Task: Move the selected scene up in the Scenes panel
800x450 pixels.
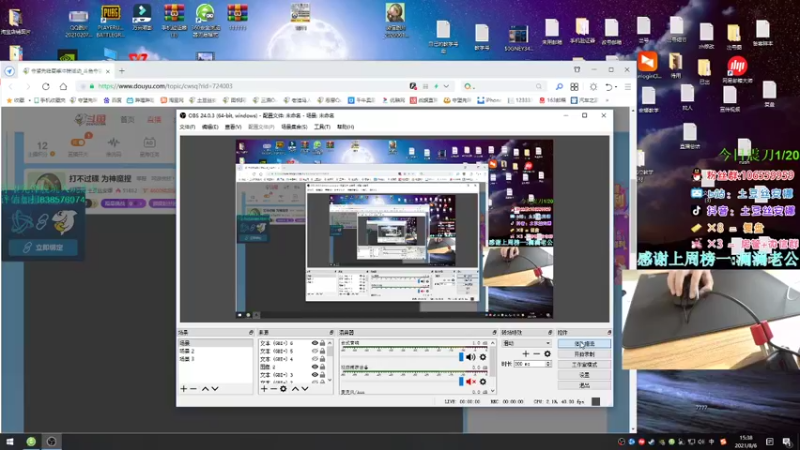Action: click(205, 389)
